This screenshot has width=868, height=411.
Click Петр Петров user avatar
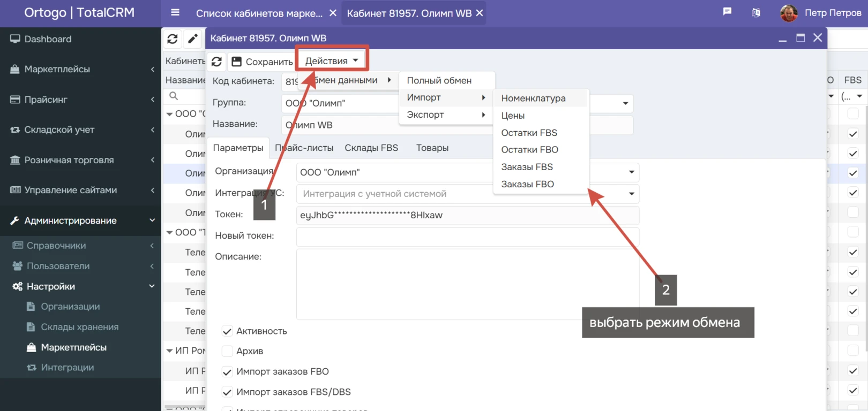789,13
